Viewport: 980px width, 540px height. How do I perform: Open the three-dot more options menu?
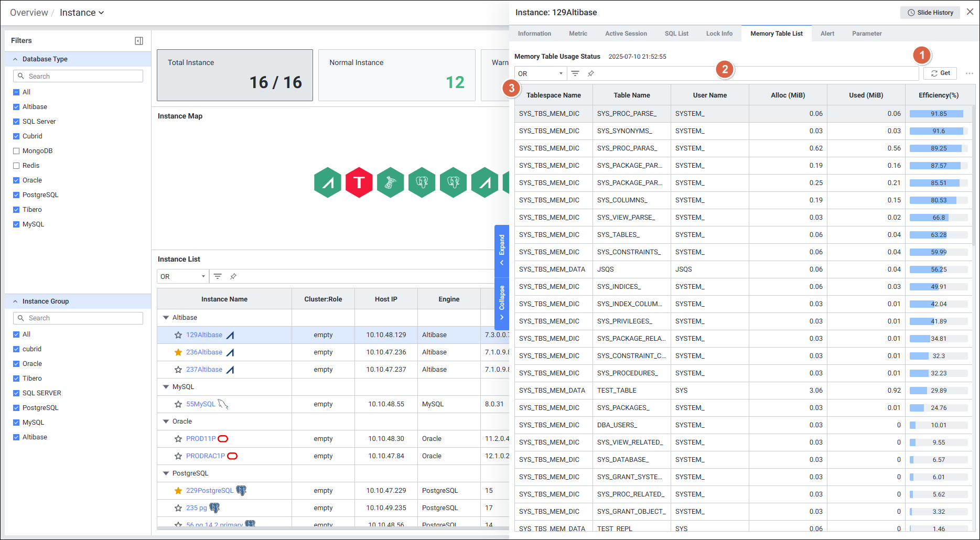tap(969, 73)
